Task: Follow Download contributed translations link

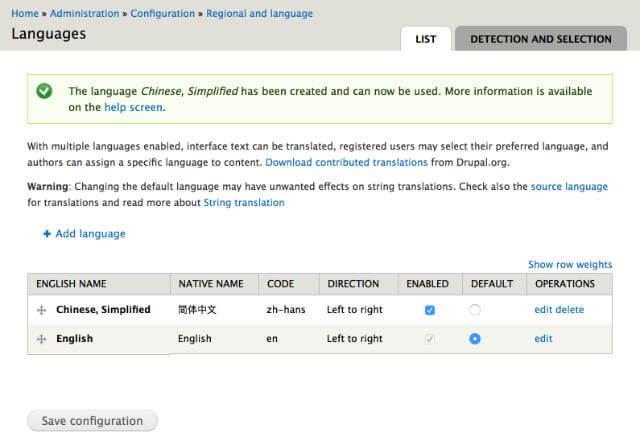Action: click(346, 163)
